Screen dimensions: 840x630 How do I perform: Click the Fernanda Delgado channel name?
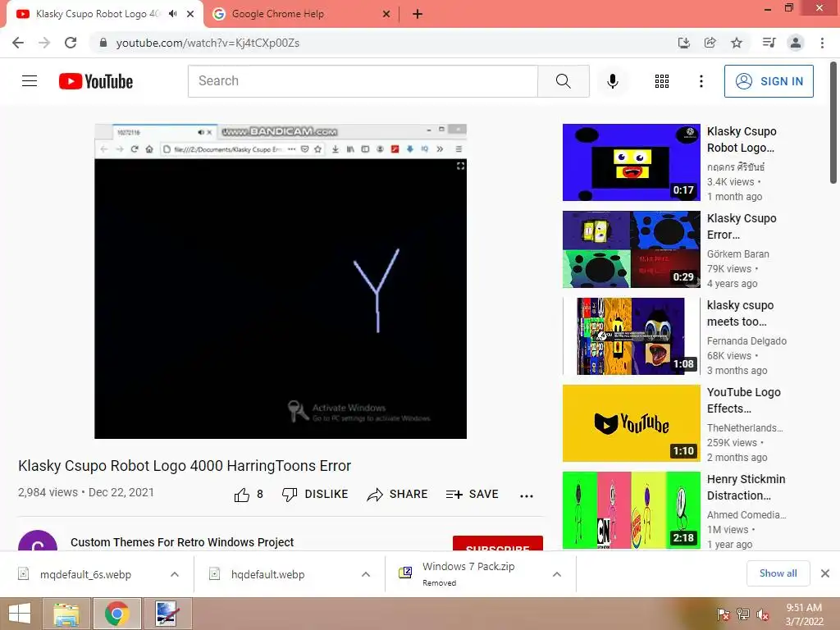coord(746,340)
